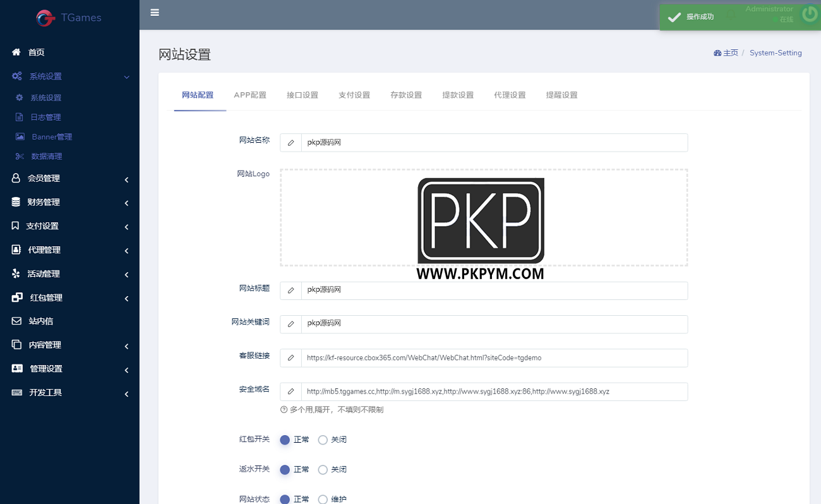
Task: Click the icon beside 活动管理
Action: coord(16,273)
